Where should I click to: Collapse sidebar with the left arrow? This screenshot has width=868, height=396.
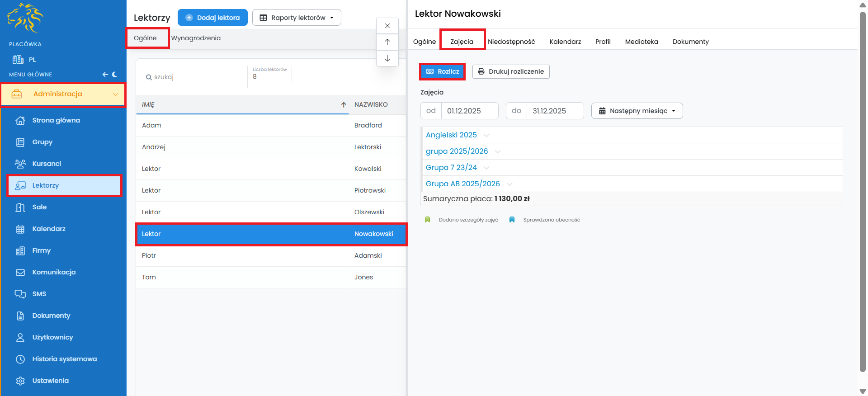(105, 75)
